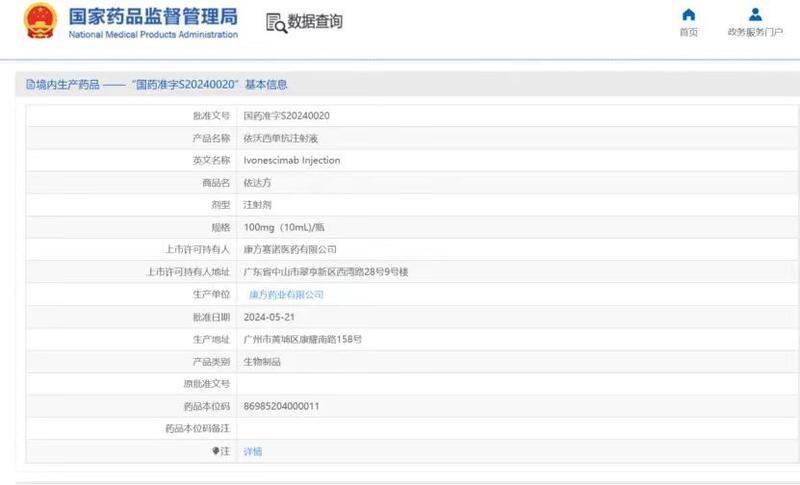Select production address 广州市黄埔区康耀南路158号
This screenshot has width=800, height=485.
303,339
